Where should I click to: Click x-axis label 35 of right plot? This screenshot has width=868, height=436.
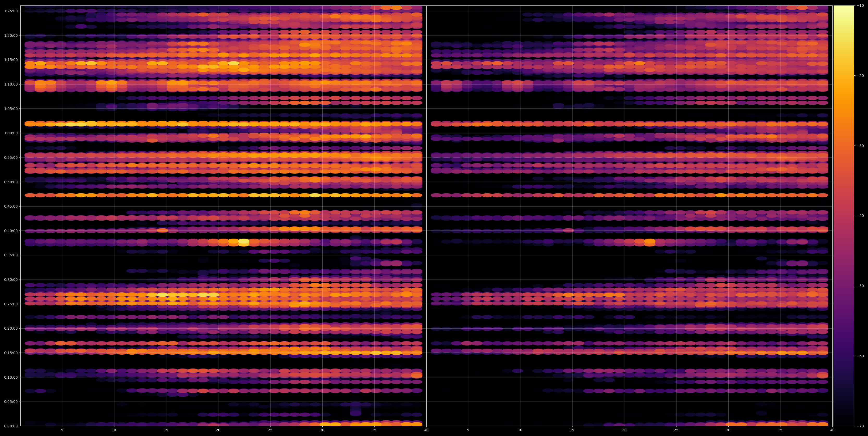click(x=780, y=430)
